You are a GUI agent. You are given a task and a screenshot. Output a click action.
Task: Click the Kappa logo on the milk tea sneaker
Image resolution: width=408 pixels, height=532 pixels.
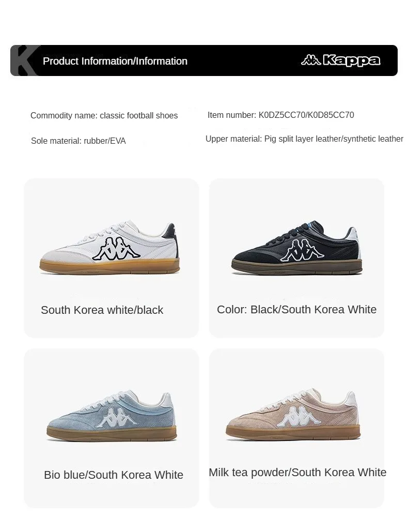tap(299, 416)
